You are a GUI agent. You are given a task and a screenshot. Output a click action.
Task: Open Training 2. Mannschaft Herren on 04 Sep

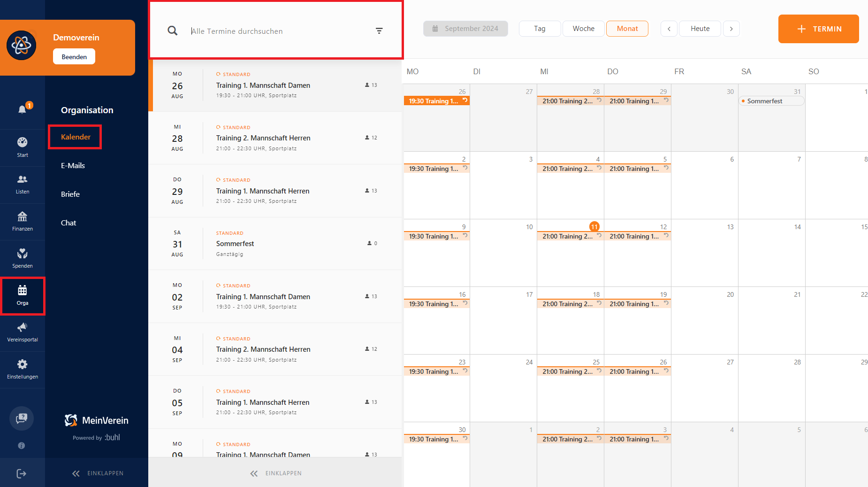point(276,349)
